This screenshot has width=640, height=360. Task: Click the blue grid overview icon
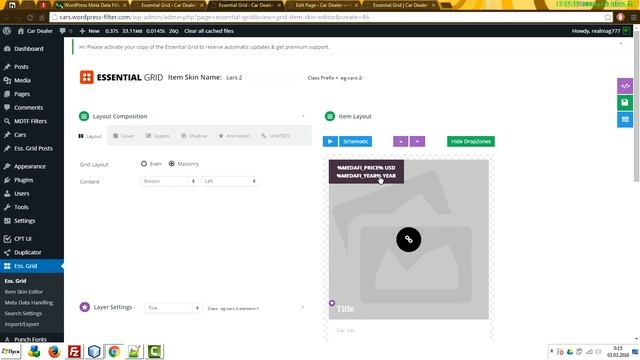pyautogui.click(x=624, y=120)
